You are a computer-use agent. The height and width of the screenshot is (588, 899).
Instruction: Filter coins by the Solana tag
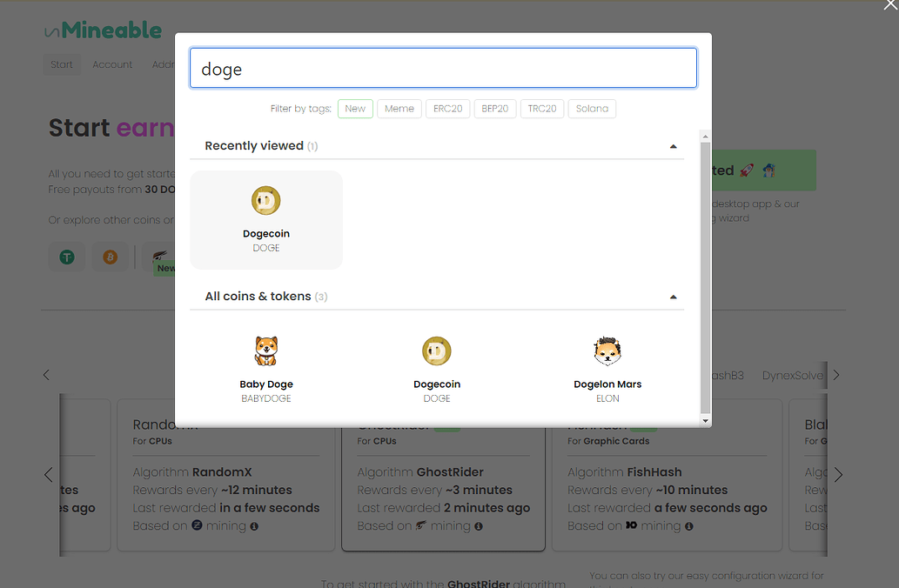(592, 109)
